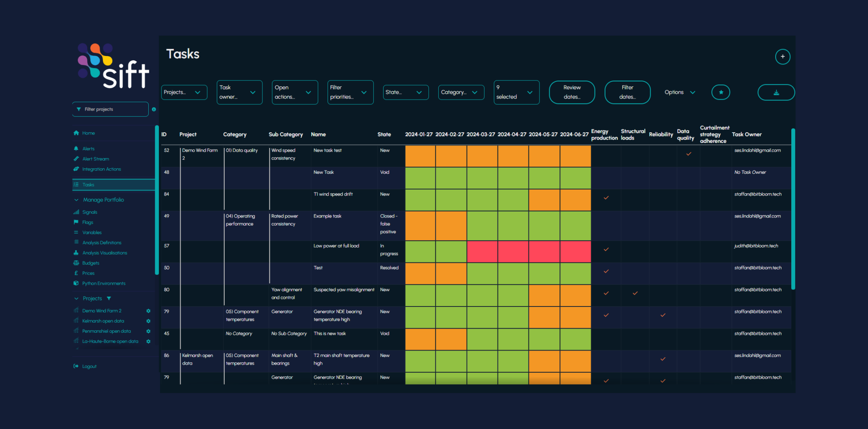Open the Python Environments page
Screen dimensions: 868x429
click(104, 283)
